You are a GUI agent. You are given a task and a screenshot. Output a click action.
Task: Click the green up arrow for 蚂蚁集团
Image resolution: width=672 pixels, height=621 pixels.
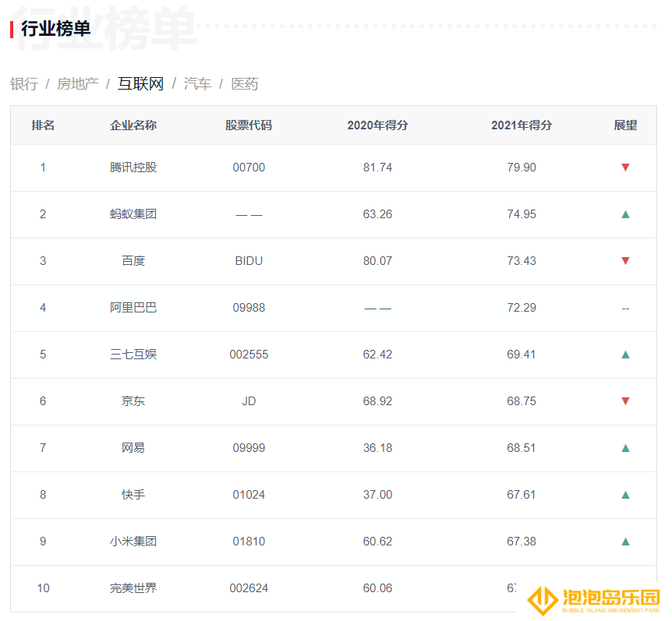625,214
